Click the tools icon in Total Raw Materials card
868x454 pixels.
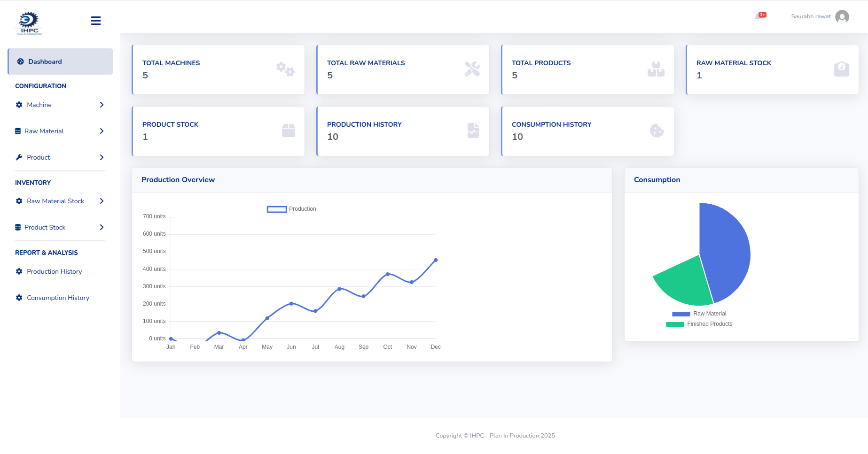pyautogui.click(x=472, y=69)
